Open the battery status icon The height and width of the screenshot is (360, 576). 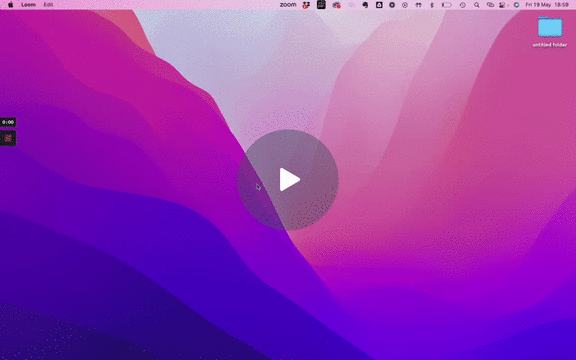pyautogui.click(x=446, y=5)
